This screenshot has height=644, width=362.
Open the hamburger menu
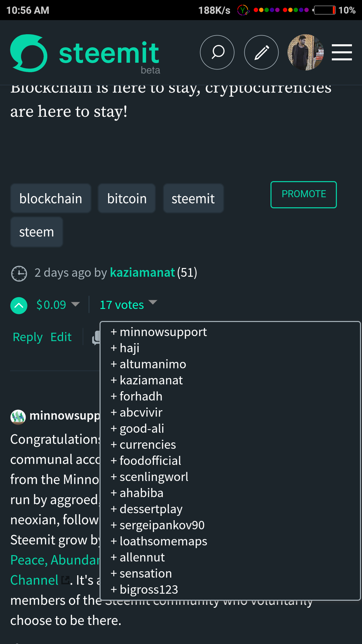point(342,52)
